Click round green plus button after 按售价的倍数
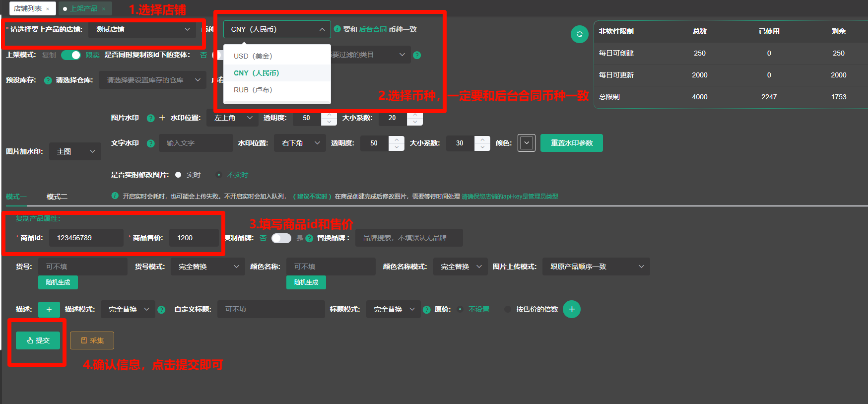 pos(572,309)
